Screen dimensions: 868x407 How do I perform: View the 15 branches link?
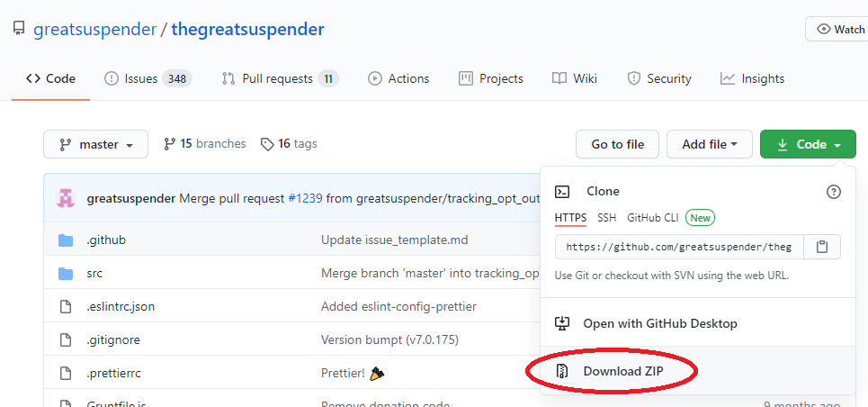(x=205, y=144)
